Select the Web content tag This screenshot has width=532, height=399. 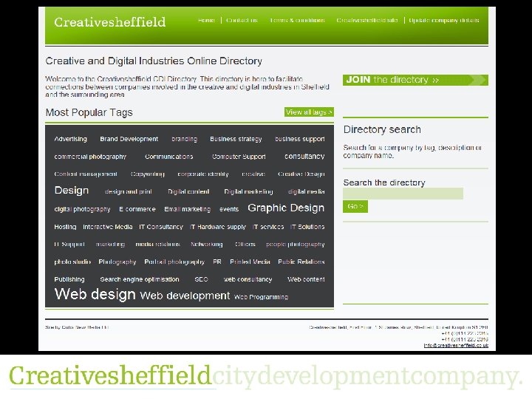point(306,279)
